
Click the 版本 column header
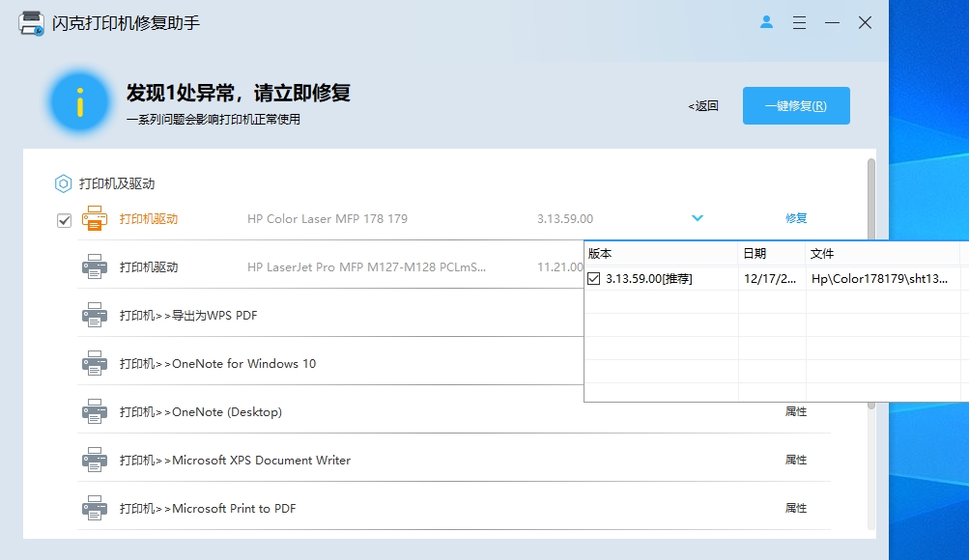tap(661, 253)
